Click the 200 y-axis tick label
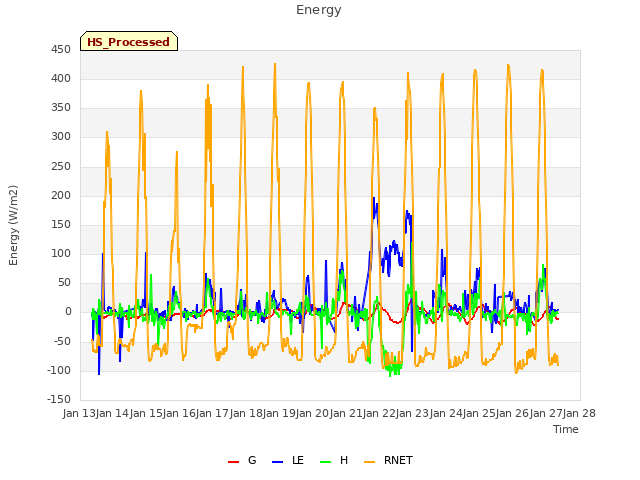The height and width of the screenshot is (480, 640). coord(61,196)
